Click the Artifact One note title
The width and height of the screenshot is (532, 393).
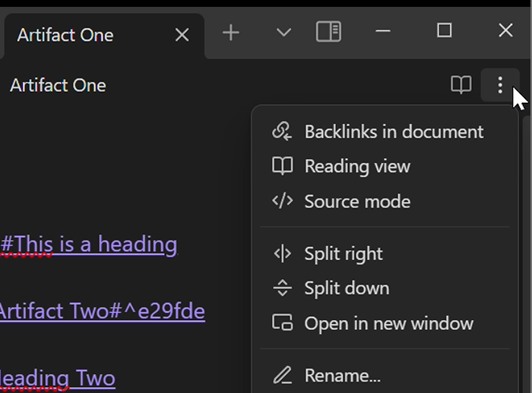(x=58, y=85)
